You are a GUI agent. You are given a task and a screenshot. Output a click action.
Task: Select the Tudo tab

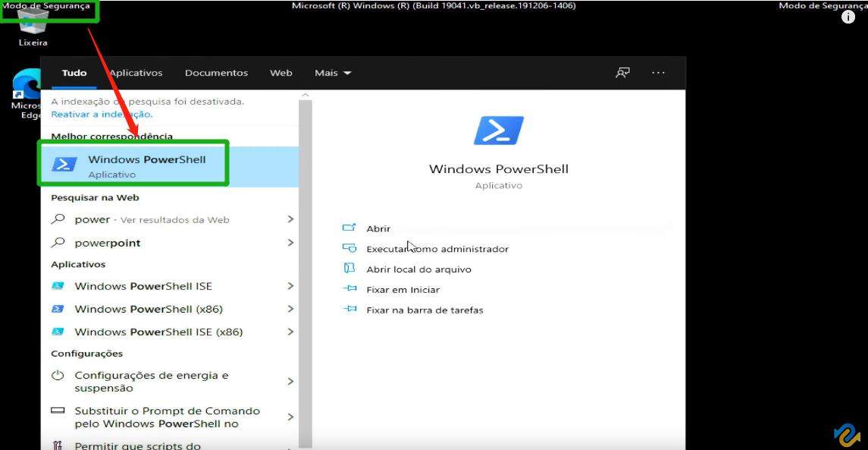click(x=74, y=73)
